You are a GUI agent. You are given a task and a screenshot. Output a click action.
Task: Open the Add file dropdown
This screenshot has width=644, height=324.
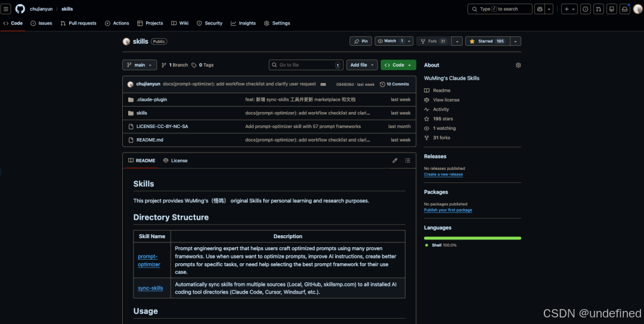click(362, 65)
